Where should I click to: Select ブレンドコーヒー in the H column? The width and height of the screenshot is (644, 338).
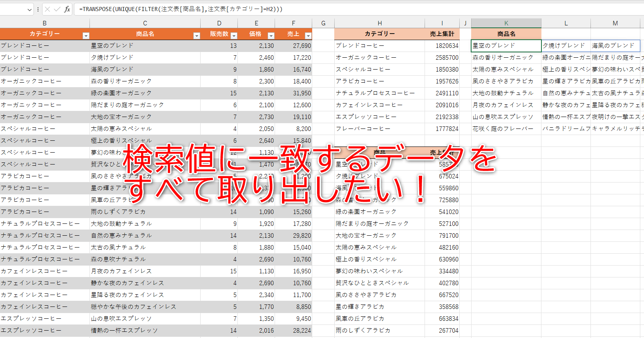point(380,46)
